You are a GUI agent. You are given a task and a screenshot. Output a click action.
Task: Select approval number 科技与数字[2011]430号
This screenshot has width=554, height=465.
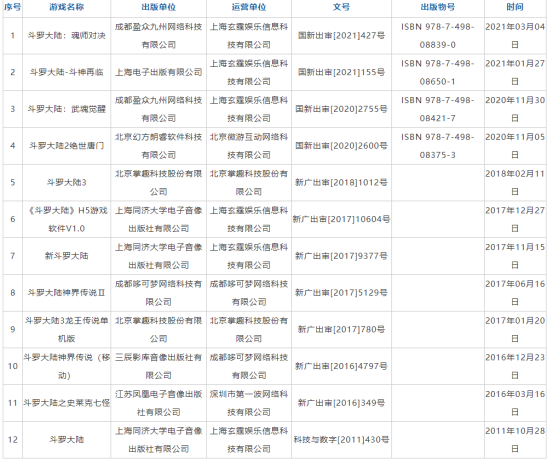click(x=341, y=440)
